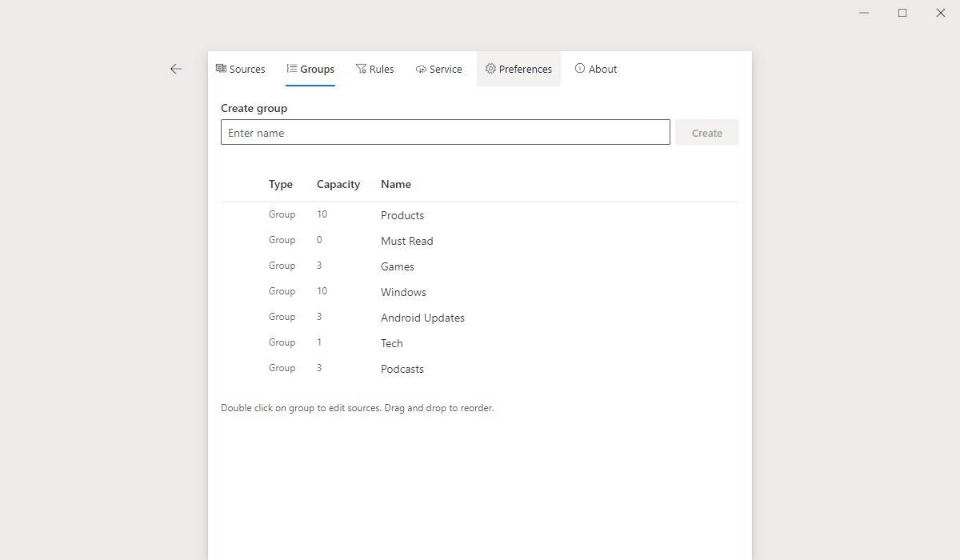Click the back arrow to leave settings
Viewport: 960px width, 560px height.
pyautogui.click(x=176, y=69)
